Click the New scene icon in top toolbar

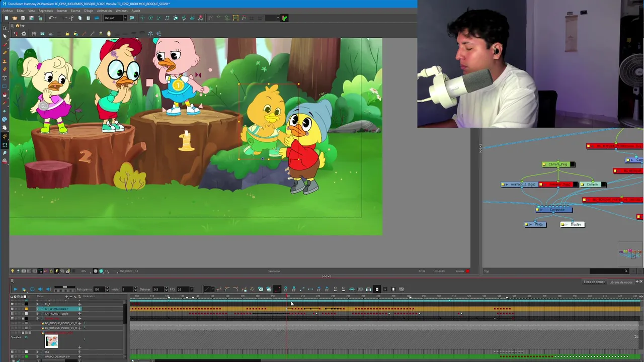pyautogui.click(x=7, y=18)
